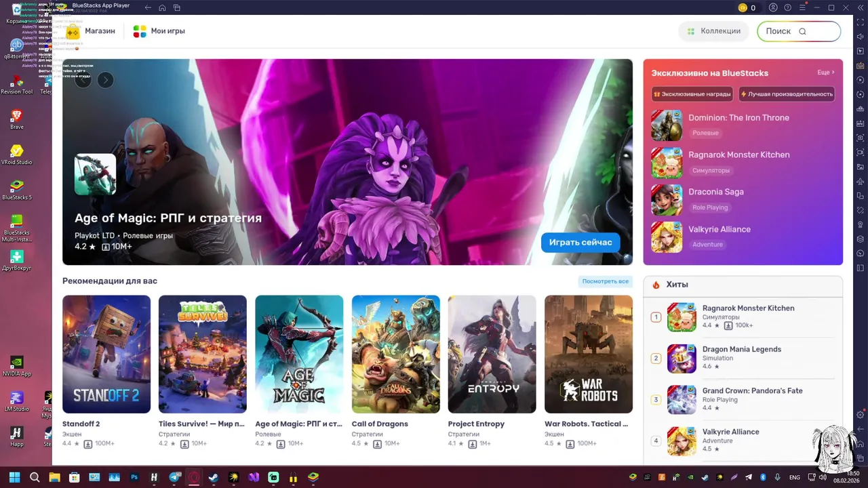Image resolution: width=868 pixels, height=488 pixels.
Task: Click the gold coin balance icon
Action: tap(743, 7)
